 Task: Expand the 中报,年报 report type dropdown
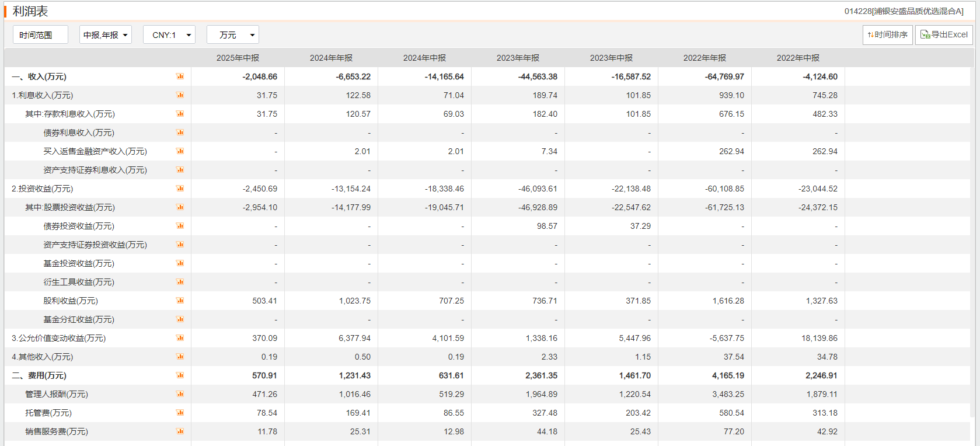[106, 35]
